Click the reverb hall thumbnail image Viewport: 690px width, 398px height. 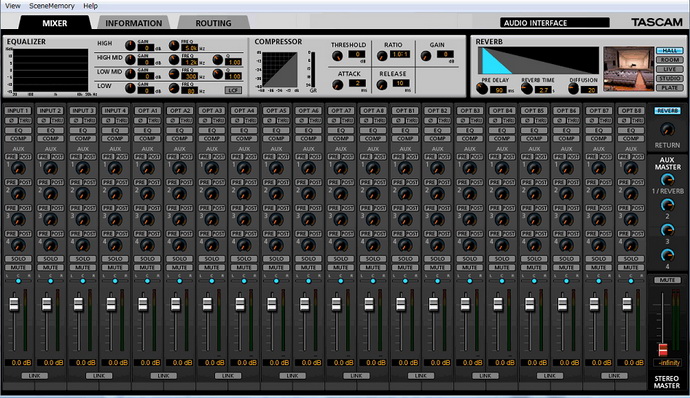pos(628,69)
